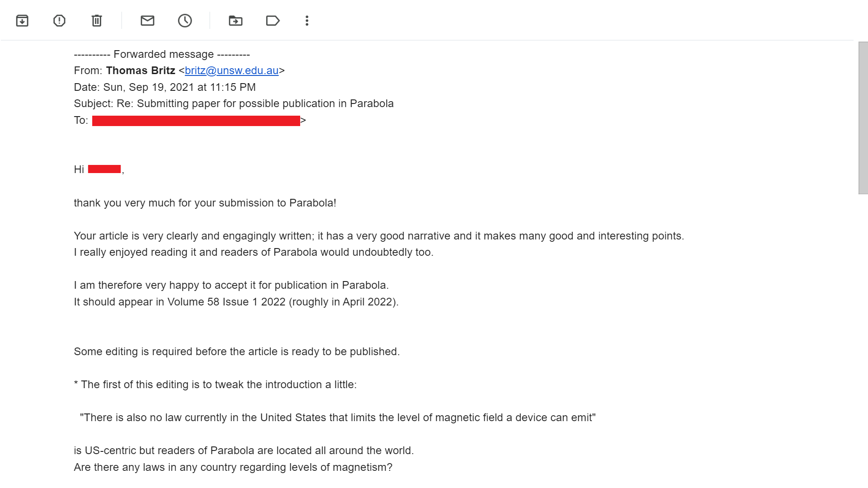Open the Labels tag icon

click(x=273, y=21)
